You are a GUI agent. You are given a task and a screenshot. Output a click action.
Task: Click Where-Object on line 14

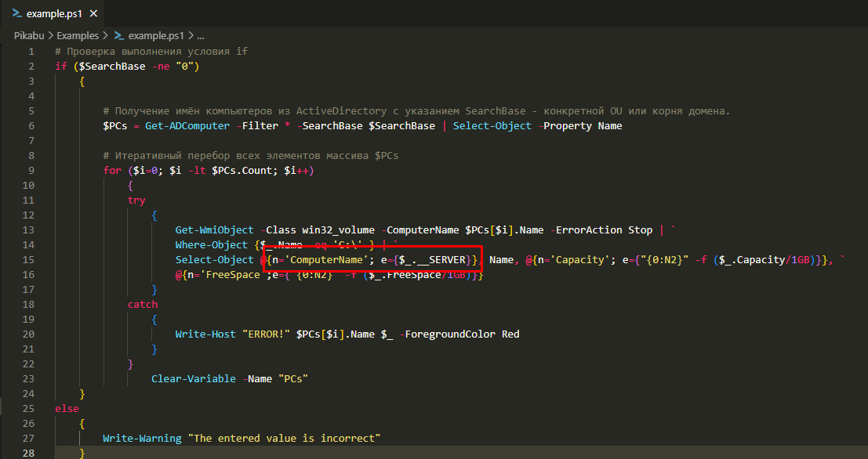click(212, 245)
